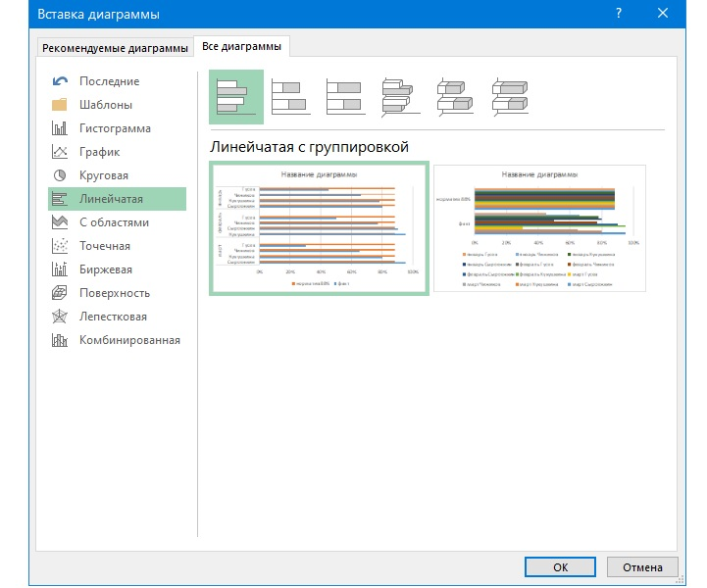Choose the Круговая chart type
707x588 pixels.
coord(104,175)
